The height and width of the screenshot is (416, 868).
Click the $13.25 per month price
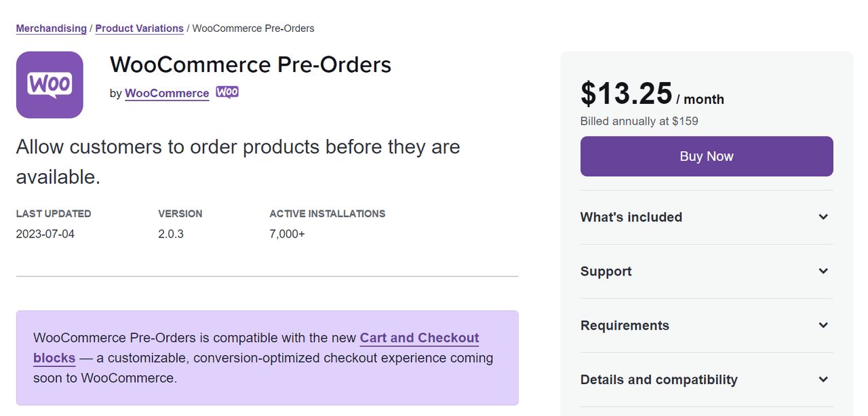[x=626, y=94]
